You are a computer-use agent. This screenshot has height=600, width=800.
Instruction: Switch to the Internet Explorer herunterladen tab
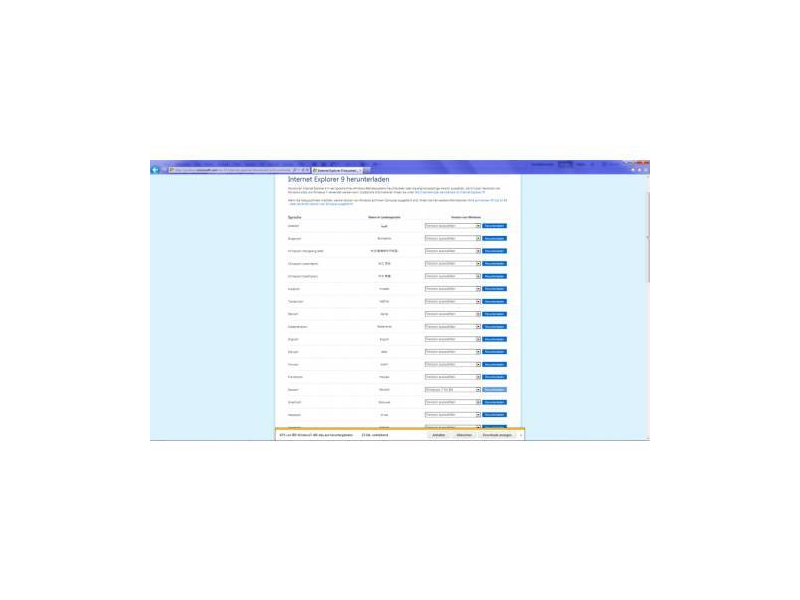(337, 170)
